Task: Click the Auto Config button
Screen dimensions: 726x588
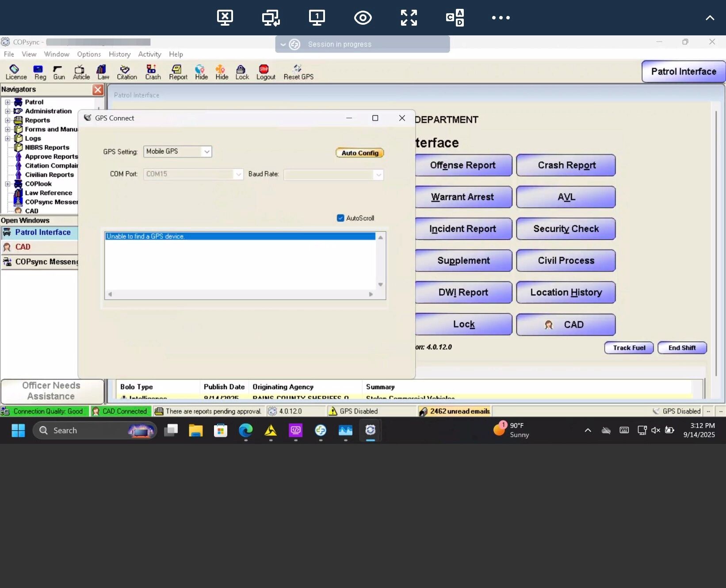Action: [x=360, y=153]
